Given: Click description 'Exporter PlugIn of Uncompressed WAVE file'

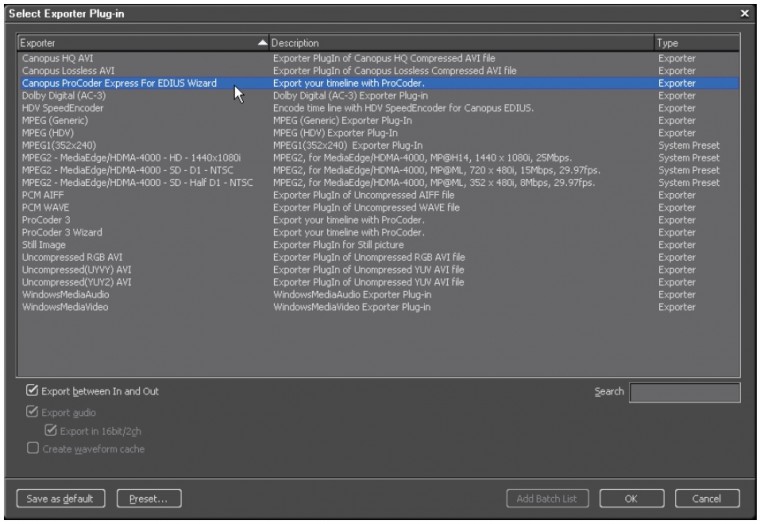Looking at the screenshot, I should (x=366, y=207).
